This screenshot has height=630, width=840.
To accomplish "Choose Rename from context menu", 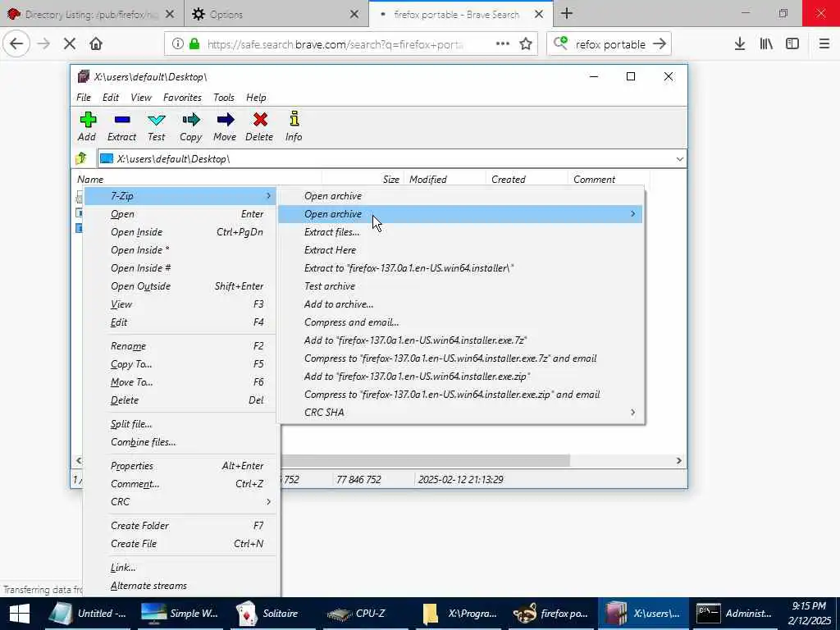I will (x=180, y=346).
